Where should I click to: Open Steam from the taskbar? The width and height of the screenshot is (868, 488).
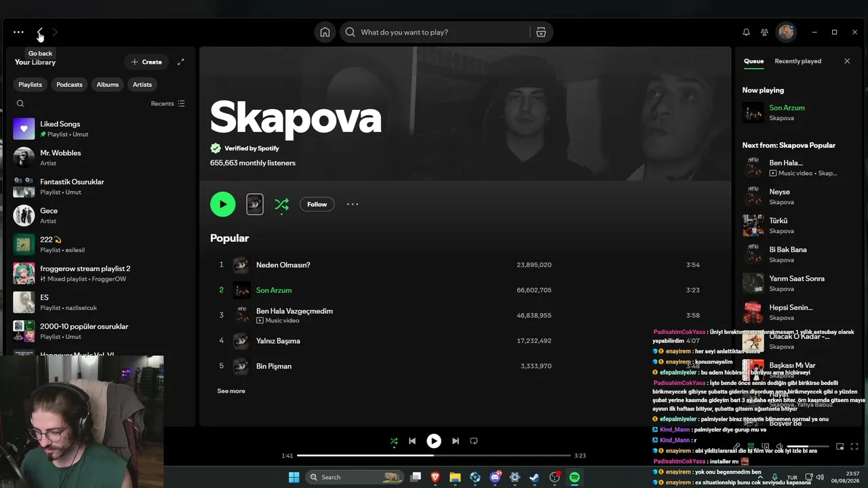(x=535, y=477)
